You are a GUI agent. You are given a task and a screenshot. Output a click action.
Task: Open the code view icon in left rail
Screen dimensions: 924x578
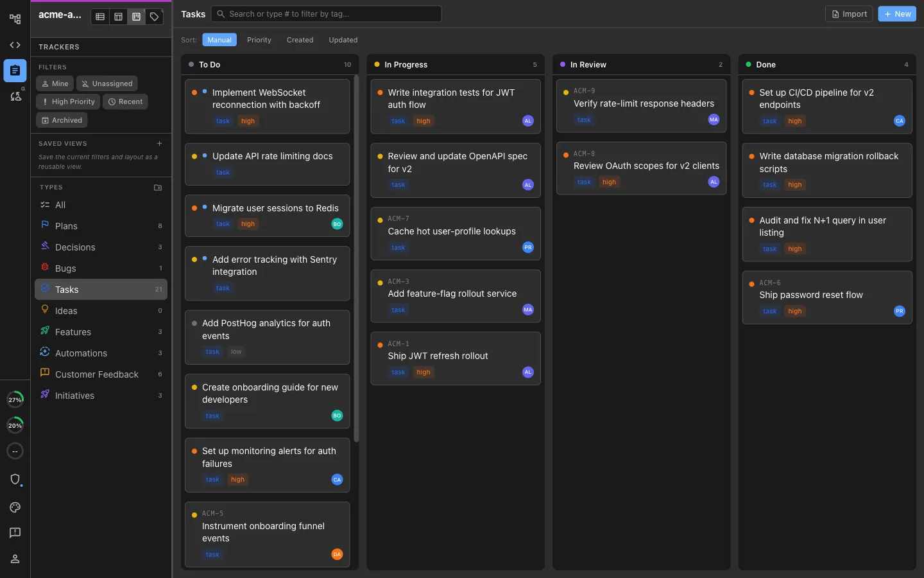(15, 45)
